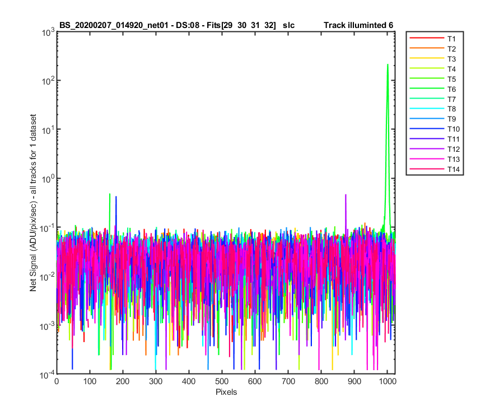Image resolution: width=504 pixels, height=420 pixels.
Task: Click the T1 legend entry label
Action: pyautogui.click(x=451, y=39)
